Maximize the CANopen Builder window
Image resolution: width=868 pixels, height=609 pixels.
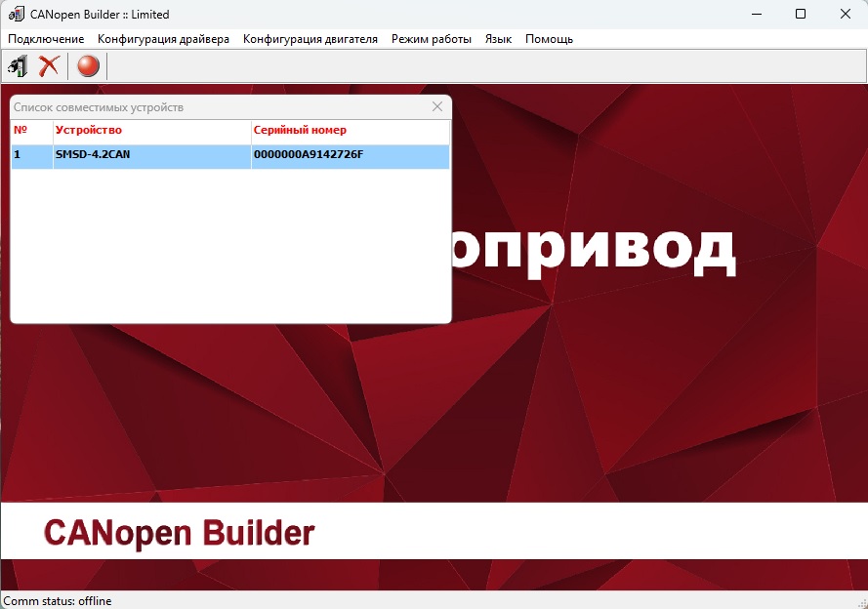coord(801,14)
